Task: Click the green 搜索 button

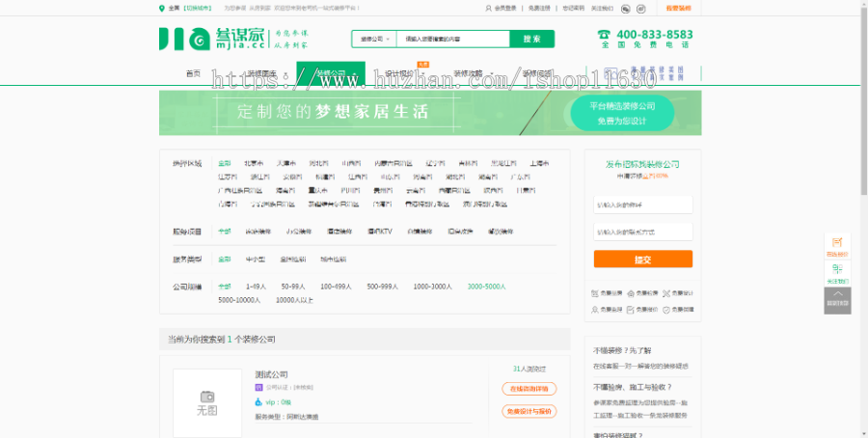Action: pos(532,39)
